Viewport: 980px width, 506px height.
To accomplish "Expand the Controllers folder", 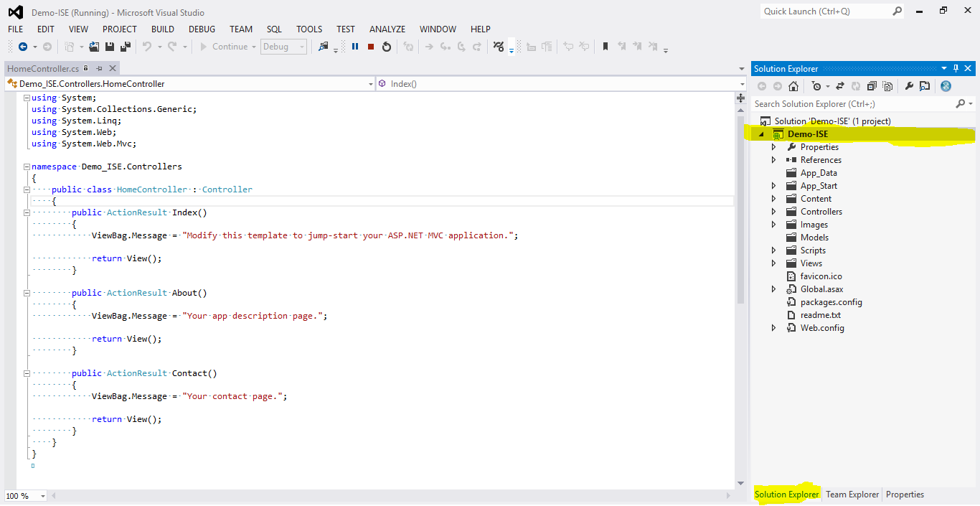I will [773, 212].
